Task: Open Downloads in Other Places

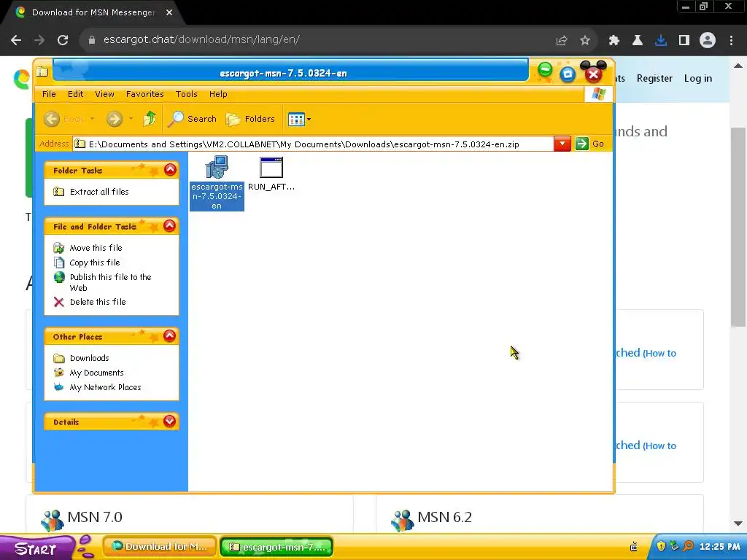Action: 89,358
